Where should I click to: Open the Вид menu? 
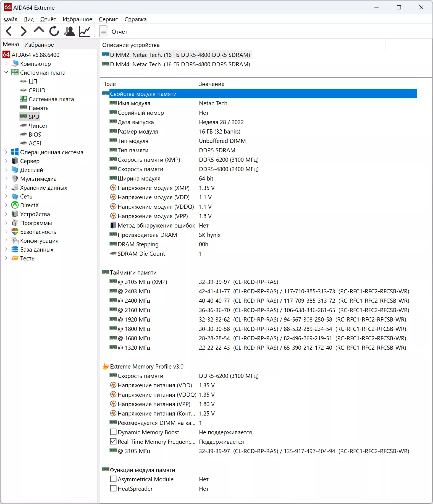pyautogui.click(x=29, y=19)
